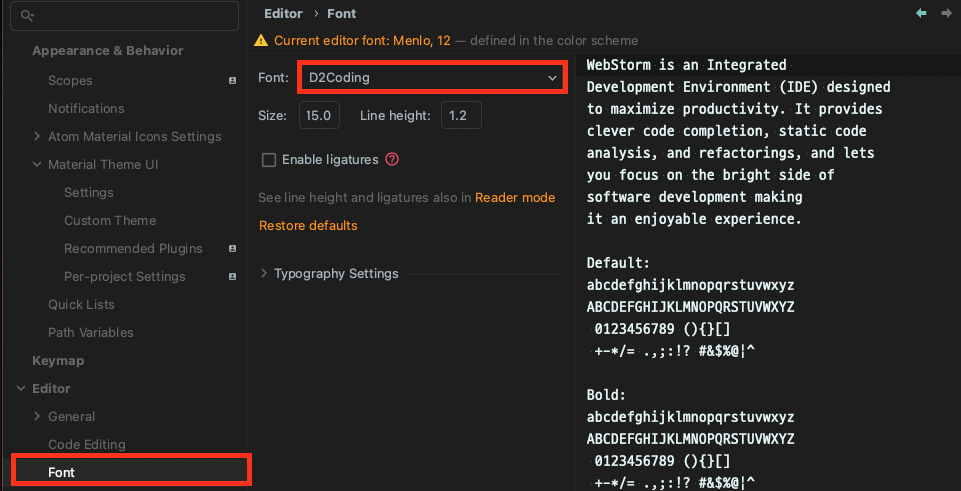Open Per-project Settings page
Viewport: 961px width, 491px height.
pos(124,276)
